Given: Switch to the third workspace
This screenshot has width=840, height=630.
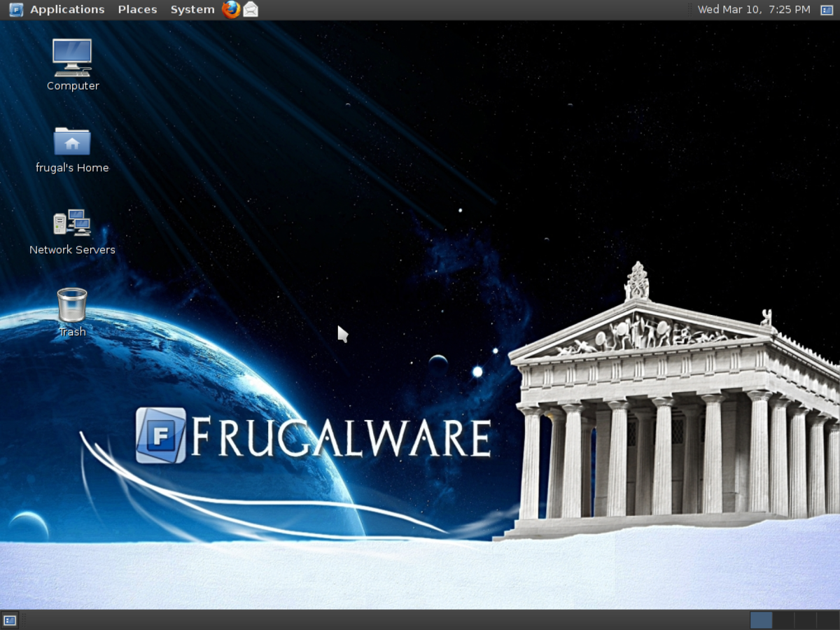Looking at the screenshot, I should pyautogui.click(x=805, y=620).
